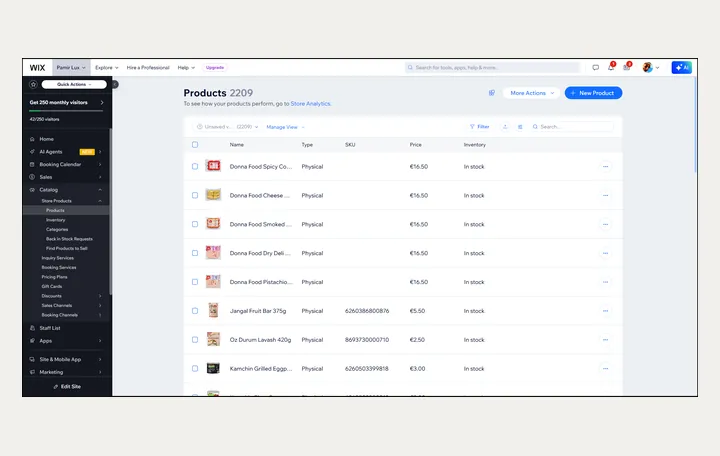
Task: Select Inventory in the sidebar
Action: point(56,220)
